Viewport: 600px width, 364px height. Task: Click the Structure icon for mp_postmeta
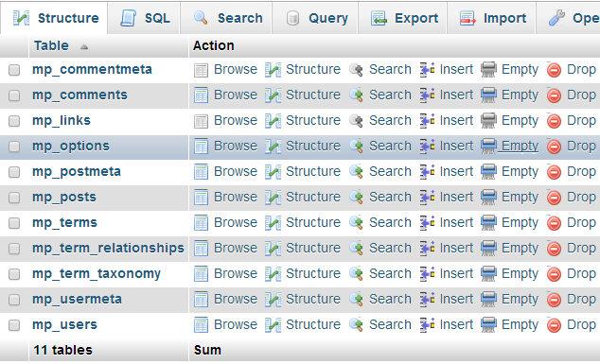coord(273,172)
